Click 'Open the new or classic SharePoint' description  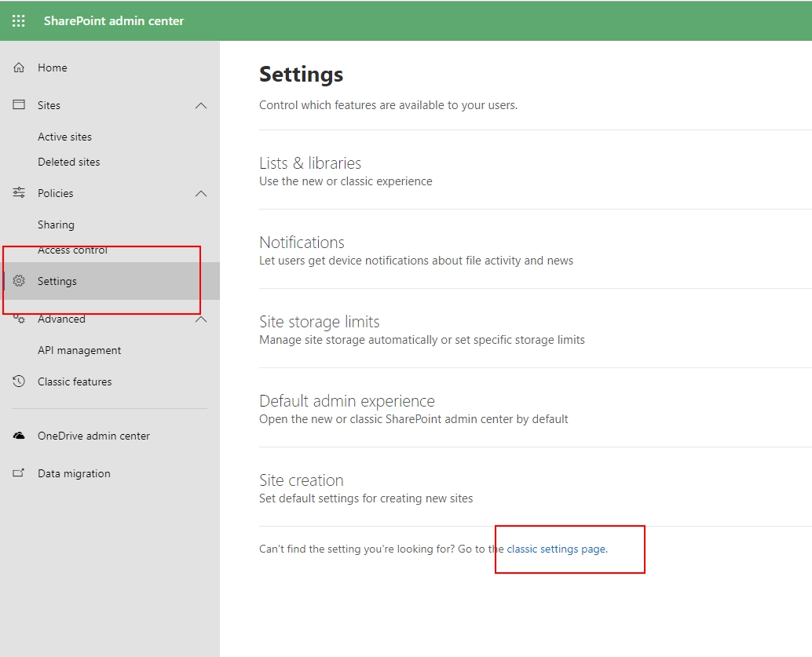[x=413, y=419]
